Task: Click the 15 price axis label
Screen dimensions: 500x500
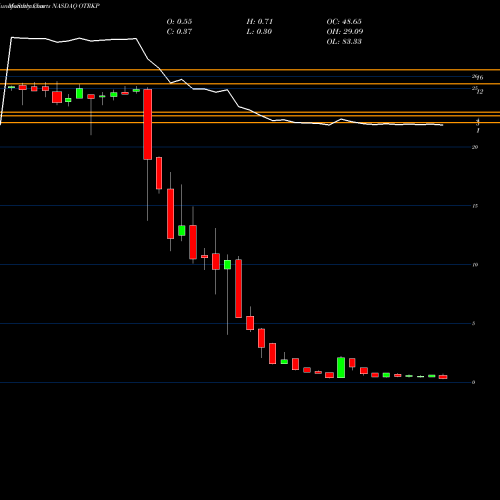Action: [x=475, y=206]
